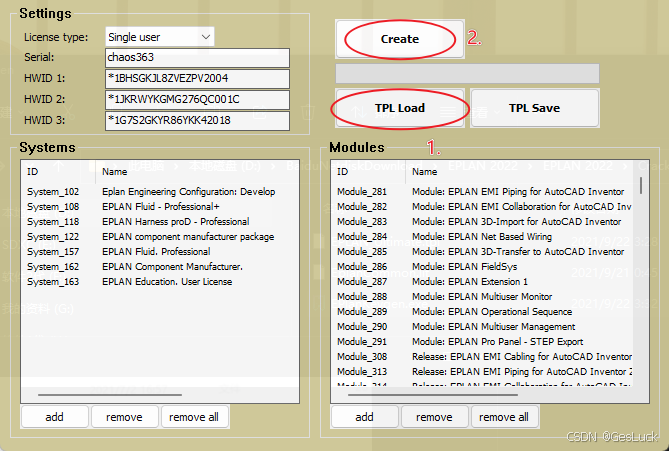Select System_118 EPLAN Harness proD row
669x451 pixels.
coord(160,221)
